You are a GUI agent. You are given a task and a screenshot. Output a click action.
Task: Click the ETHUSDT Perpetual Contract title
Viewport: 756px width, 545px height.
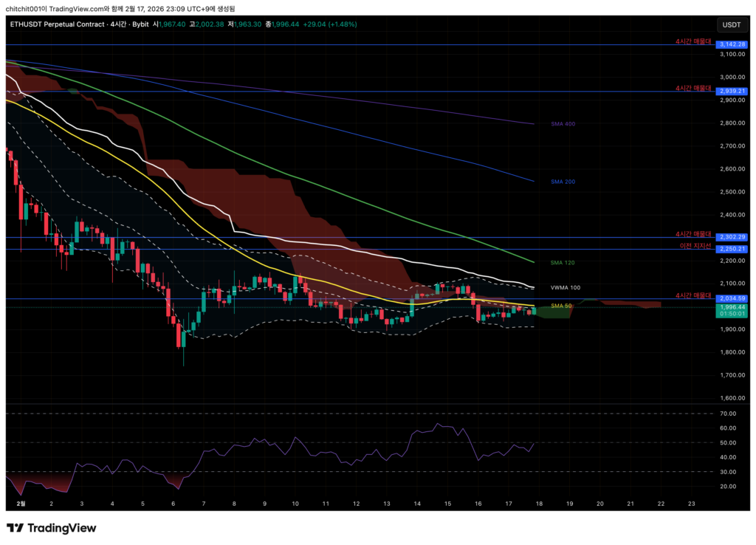click(x=55, y=24)
